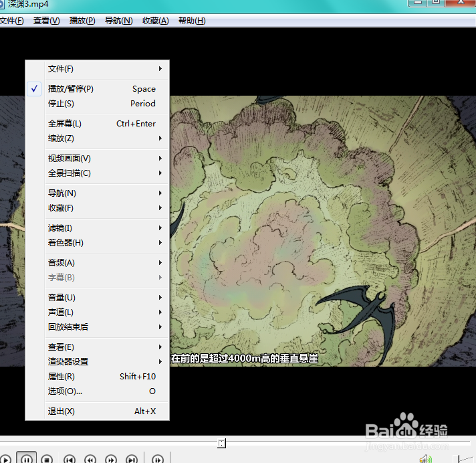Select 停止(S) in the context menu
The width and height of the screenshot is (476, 463).
tap(97, 104)
